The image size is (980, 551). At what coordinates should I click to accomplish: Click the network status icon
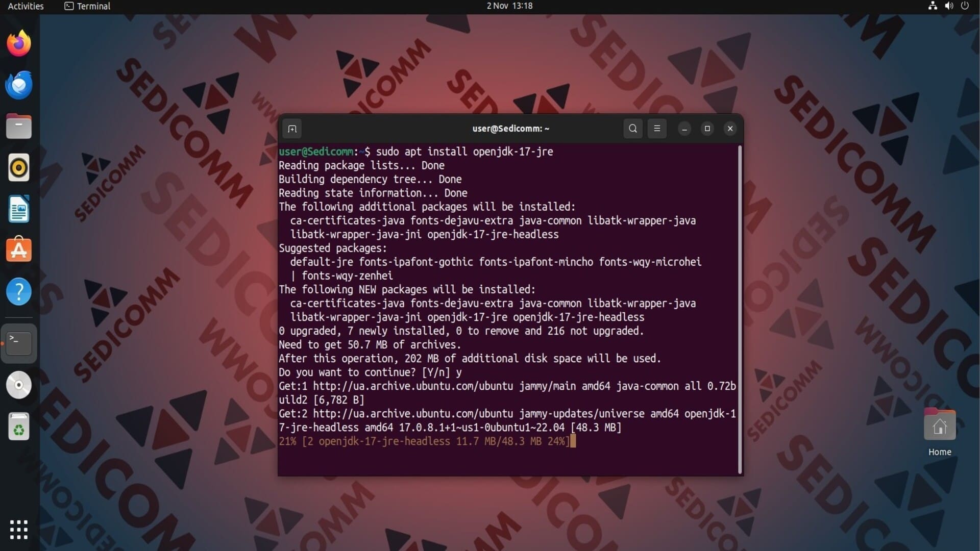tap(933, 6)
